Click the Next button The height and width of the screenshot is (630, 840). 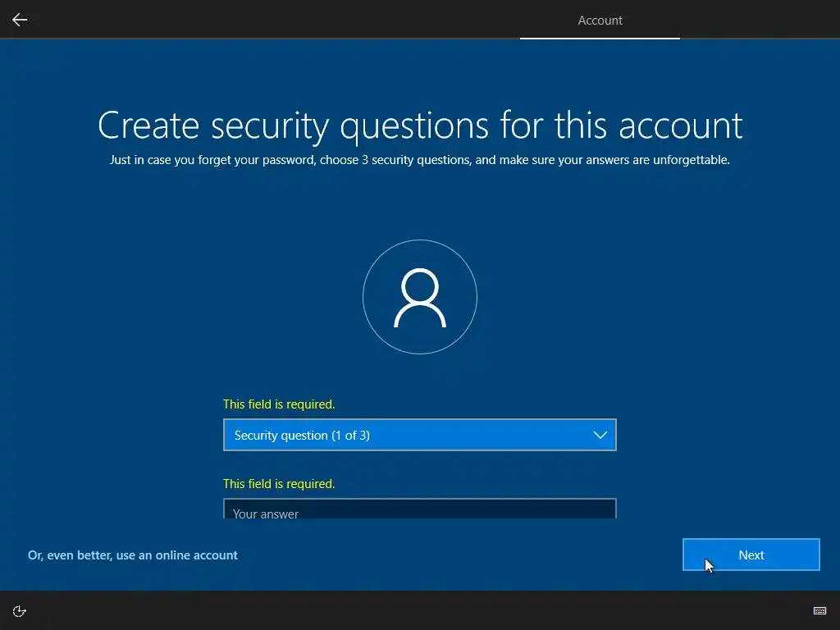[x=751, y=555]
